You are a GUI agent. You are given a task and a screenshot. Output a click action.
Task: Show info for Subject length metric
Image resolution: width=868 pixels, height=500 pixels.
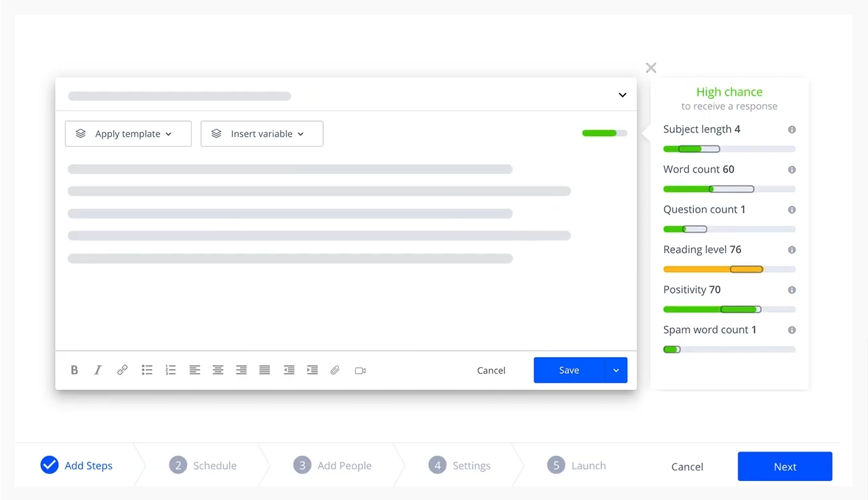[x=791, y=130]
